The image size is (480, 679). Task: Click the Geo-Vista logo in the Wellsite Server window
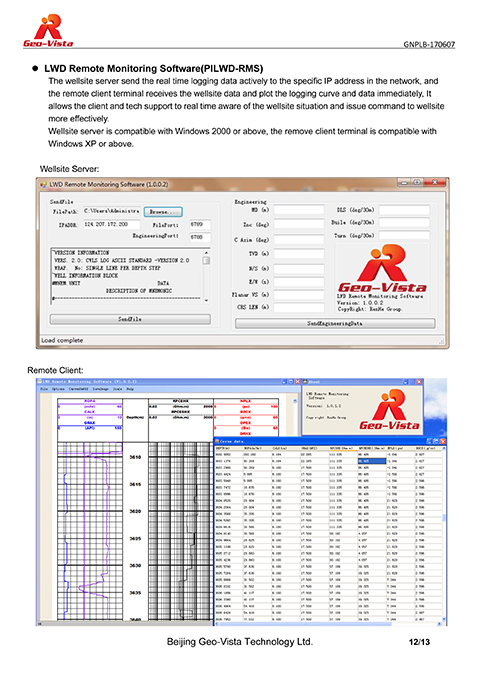coord(383,269)
